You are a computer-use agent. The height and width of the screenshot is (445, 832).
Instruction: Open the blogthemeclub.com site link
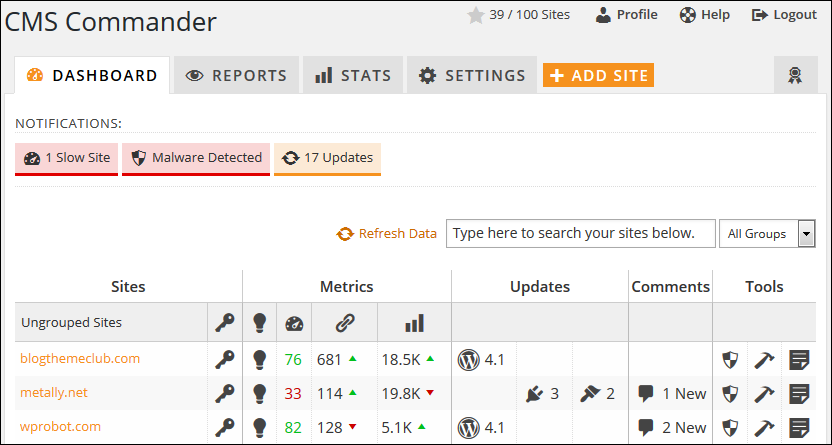tap(80, 359)
